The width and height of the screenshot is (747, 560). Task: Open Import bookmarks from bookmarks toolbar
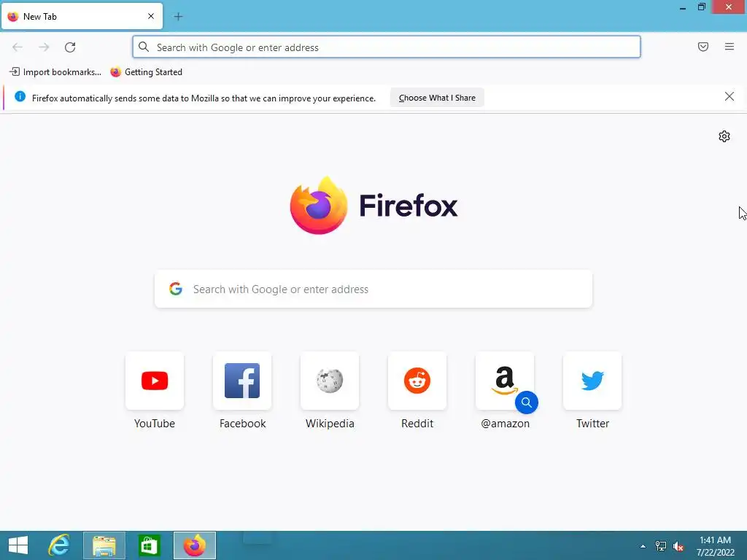point(55,72)
